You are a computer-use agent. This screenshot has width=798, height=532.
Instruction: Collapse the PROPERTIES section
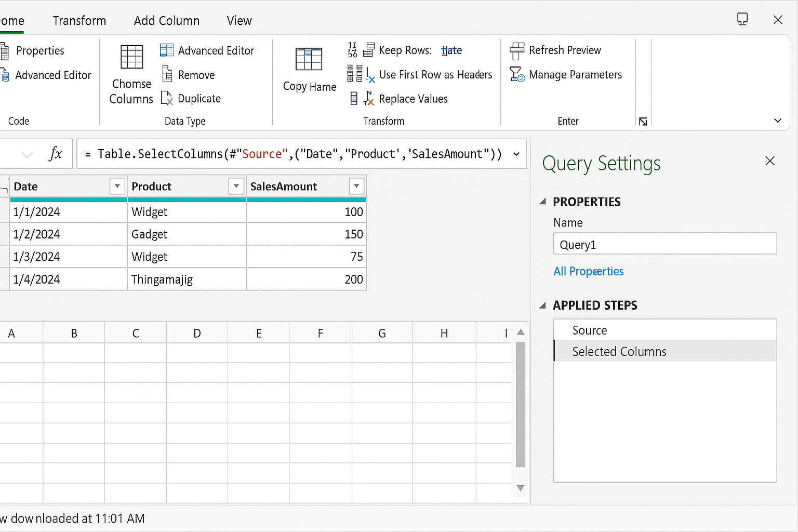[543, 202]
